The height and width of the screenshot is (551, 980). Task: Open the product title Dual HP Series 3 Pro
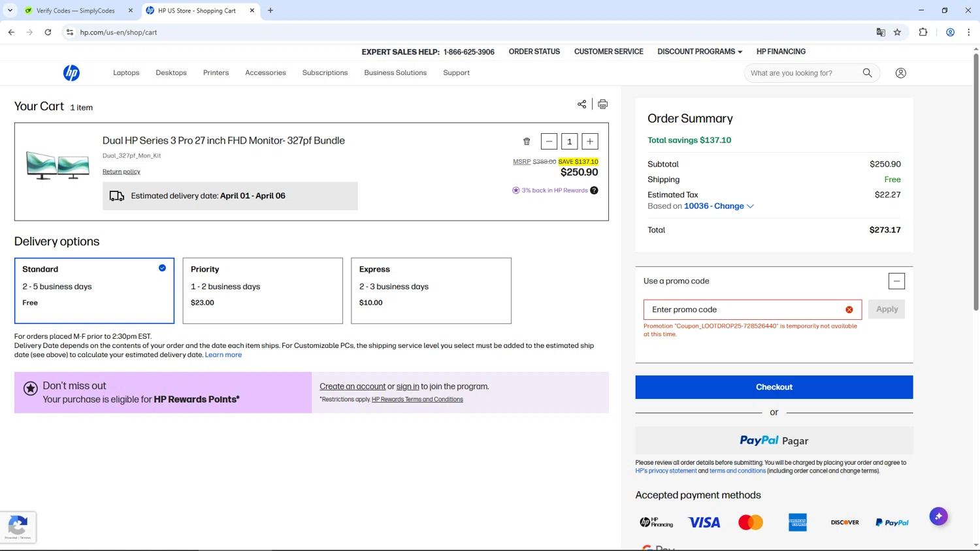click(x=223, y=140)
